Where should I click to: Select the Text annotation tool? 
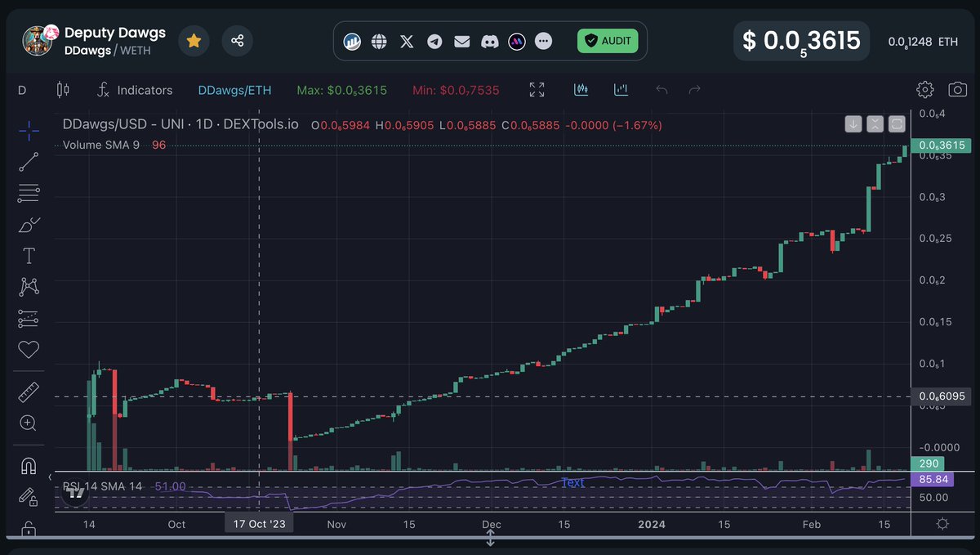(29, 255)
